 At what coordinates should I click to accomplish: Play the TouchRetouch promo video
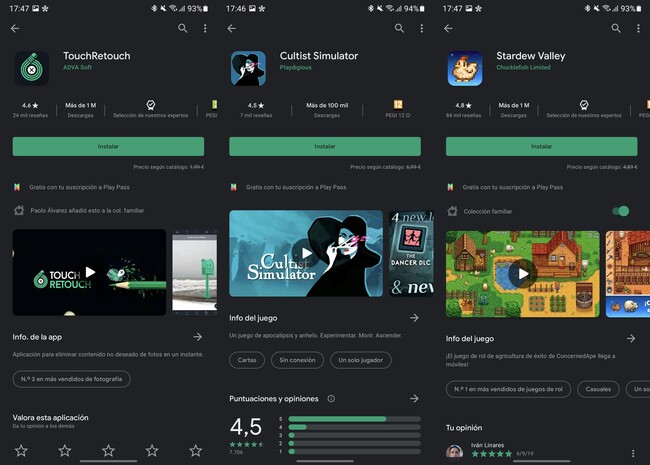pos(89,272)
